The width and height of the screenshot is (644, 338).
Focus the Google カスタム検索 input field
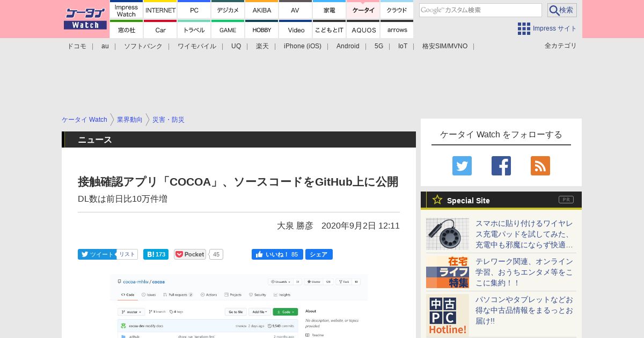480,10
